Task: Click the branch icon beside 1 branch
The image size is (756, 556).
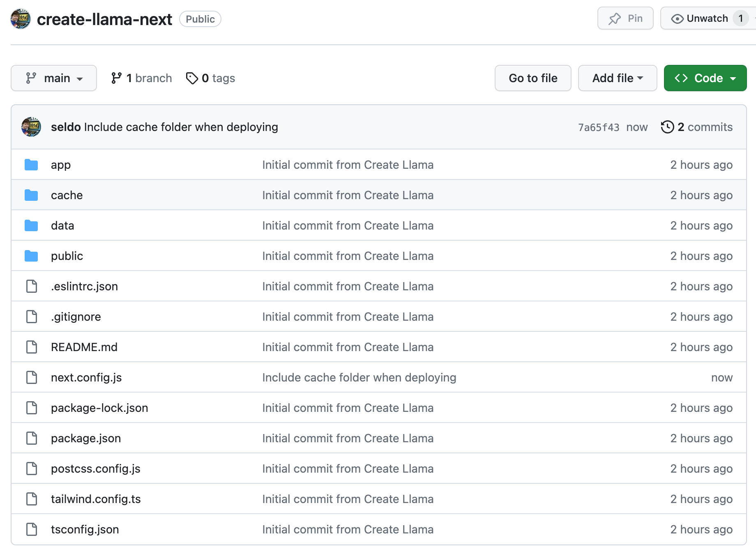Action: click(116, 78)
